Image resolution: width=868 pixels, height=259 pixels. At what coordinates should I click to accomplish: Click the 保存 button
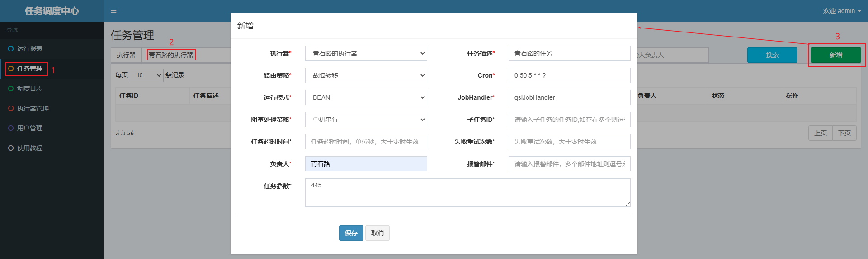point(351,233)
